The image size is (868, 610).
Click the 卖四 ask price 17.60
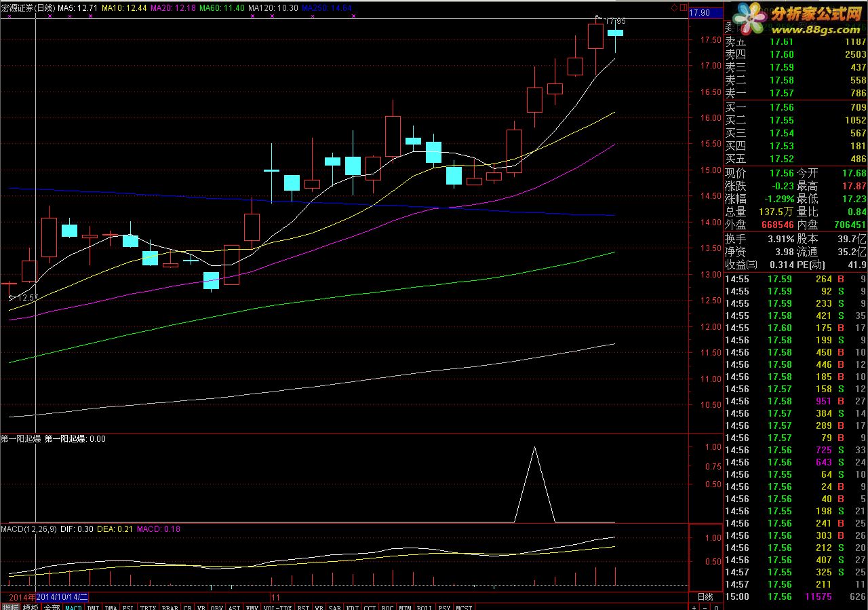pos(781,54)
